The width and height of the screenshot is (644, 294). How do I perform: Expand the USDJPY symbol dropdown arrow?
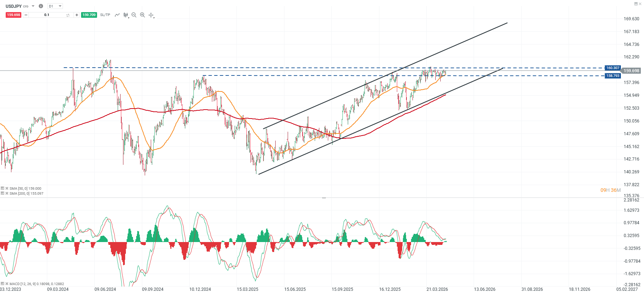click(33, 6)
